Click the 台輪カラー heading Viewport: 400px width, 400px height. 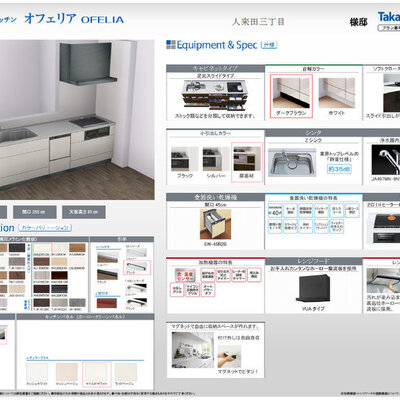[x=313, y=69]
